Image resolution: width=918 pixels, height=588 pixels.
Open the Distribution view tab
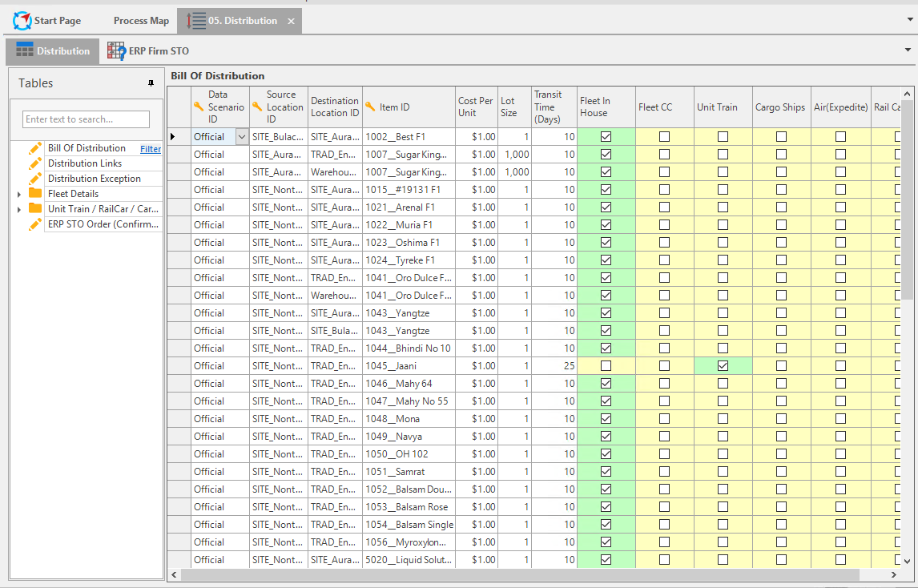tap(53, 51)
